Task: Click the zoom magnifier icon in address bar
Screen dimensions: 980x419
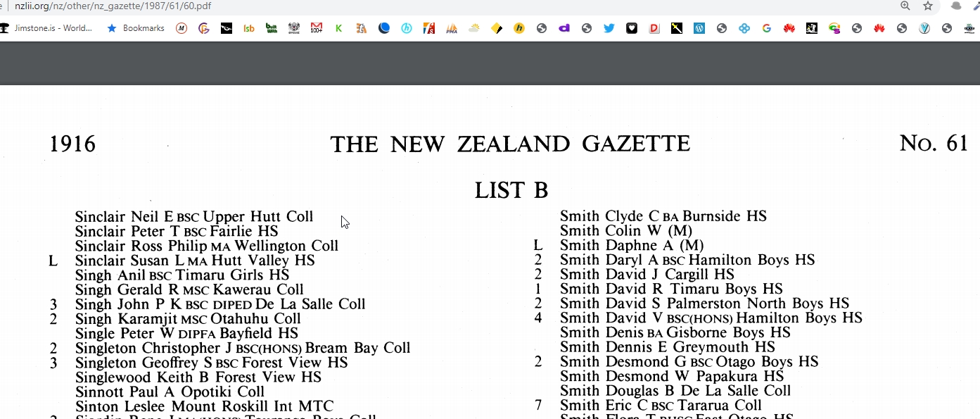Action: [905, 6]
